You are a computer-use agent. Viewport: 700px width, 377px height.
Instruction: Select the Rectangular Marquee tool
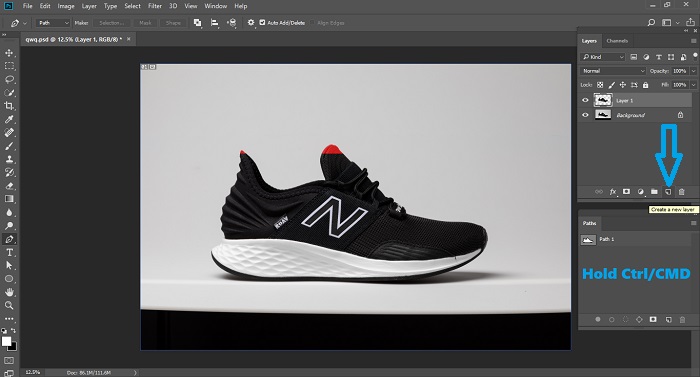tap(9, 66)
